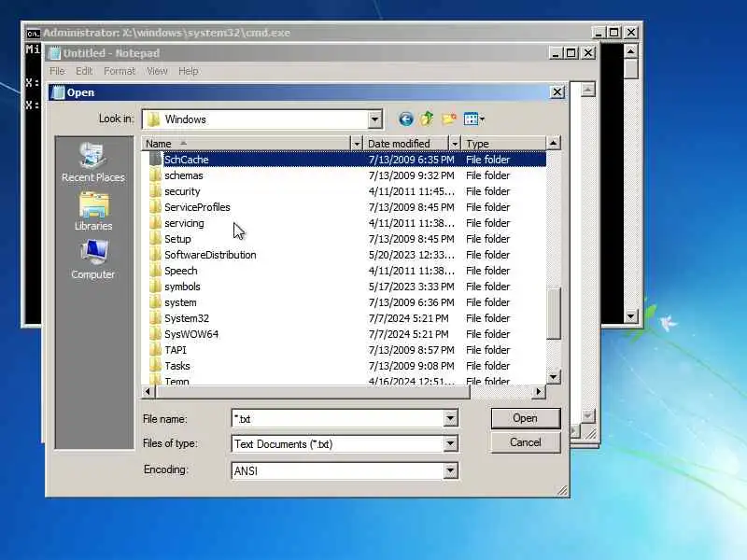The width and height of the screenshot is (747, 560).
Task: Expand the Files of type dropdown
Action: [450, 444]
